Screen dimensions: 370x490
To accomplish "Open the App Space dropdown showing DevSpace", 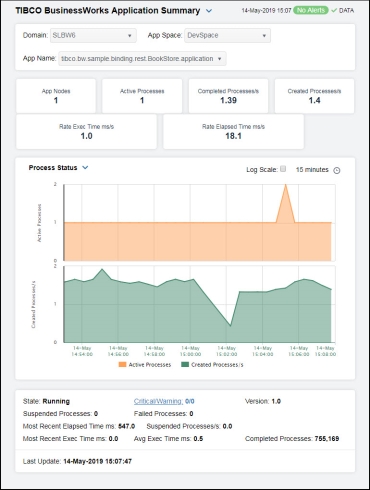I will point(227,35).
